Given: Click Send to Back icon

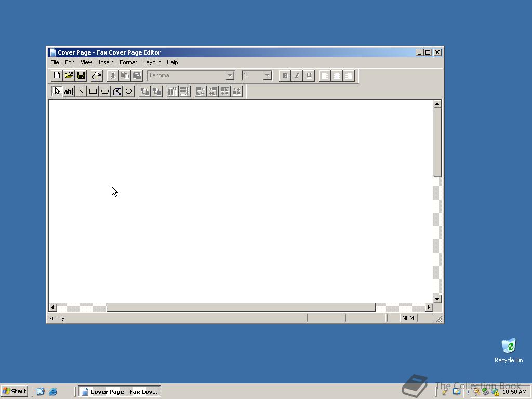Looking at the screenshot, I should pyautogui.click(x=157, y=91).
